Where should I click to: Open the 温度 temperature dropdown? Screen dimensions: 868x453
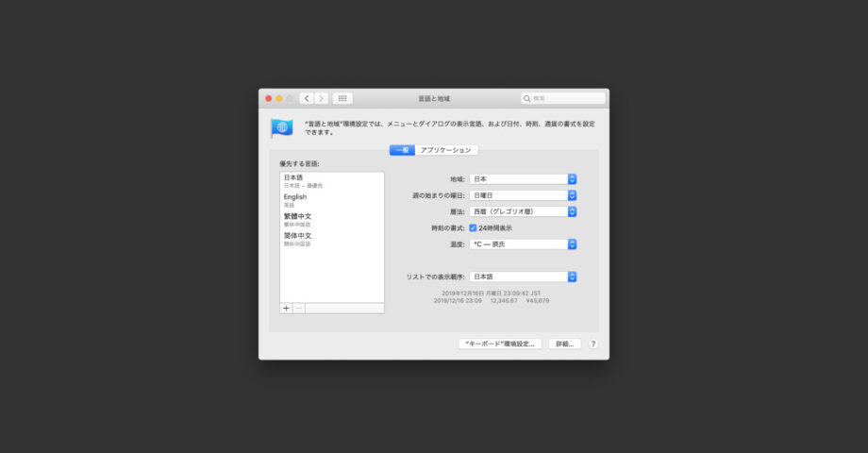(523, 244)
